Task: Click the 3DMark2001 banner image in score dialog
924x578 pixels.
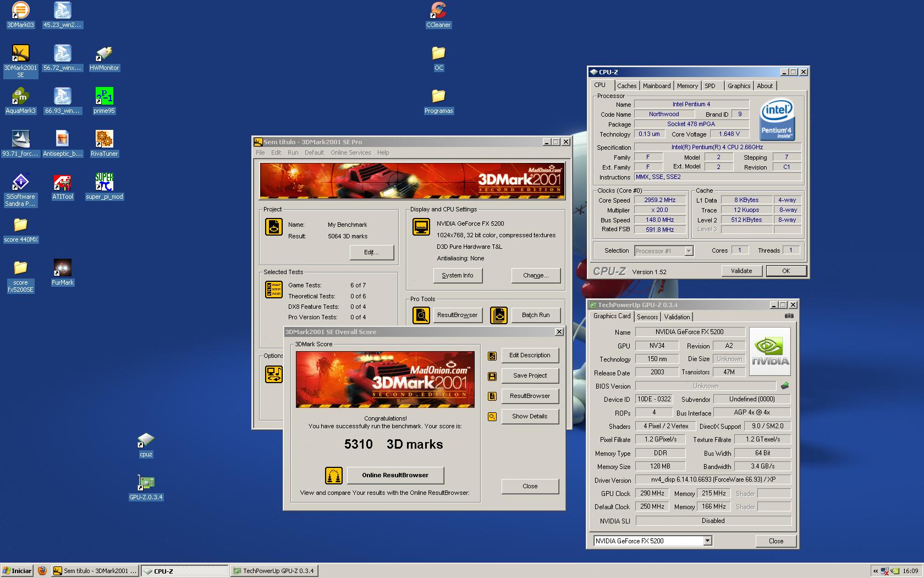Action: click(x=385, y=379)
